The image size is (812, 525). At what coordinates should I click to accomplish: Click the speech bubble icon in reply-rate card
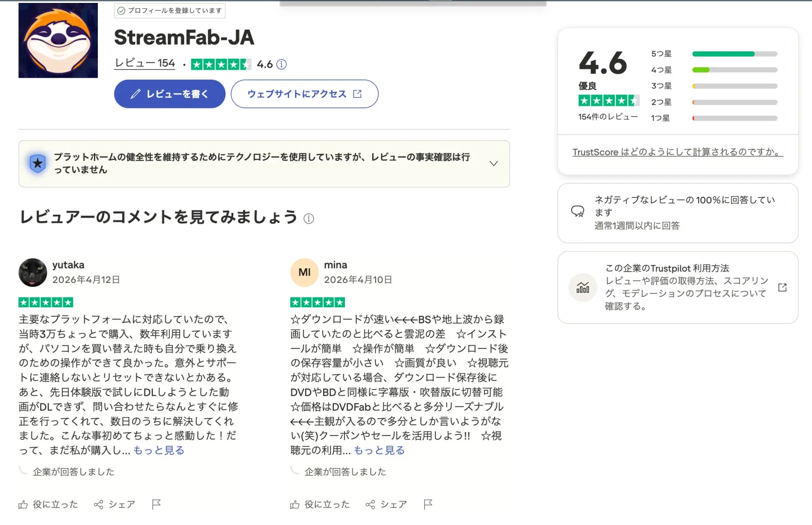[577, 211]
